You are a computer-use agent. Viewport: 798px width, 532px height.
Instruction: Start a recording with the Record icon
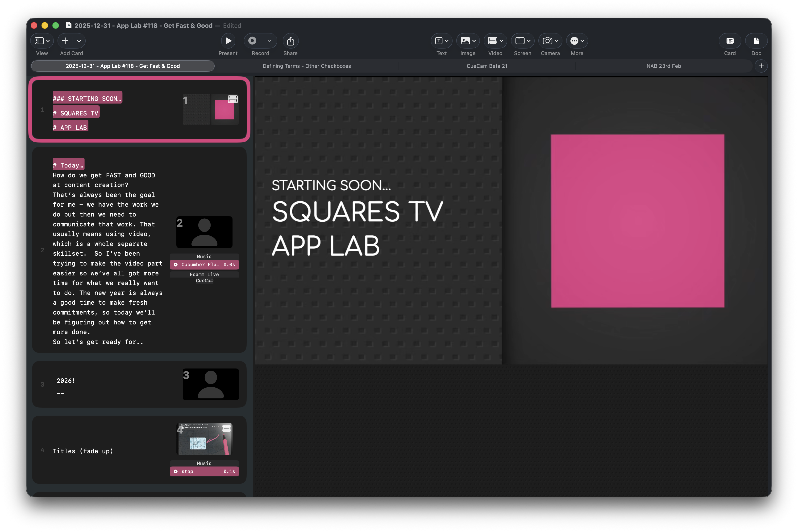[252, 41]
